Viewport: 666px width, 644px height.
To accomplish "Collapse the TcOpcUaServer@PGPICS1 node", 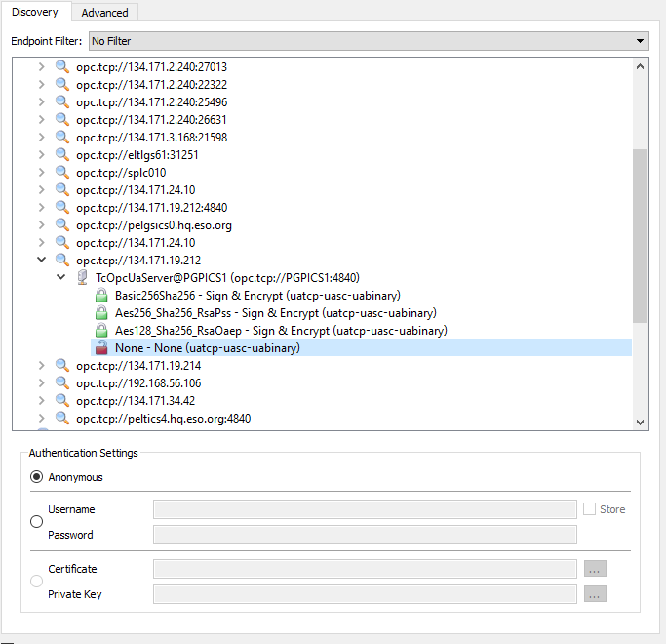I will pos(60,278).
